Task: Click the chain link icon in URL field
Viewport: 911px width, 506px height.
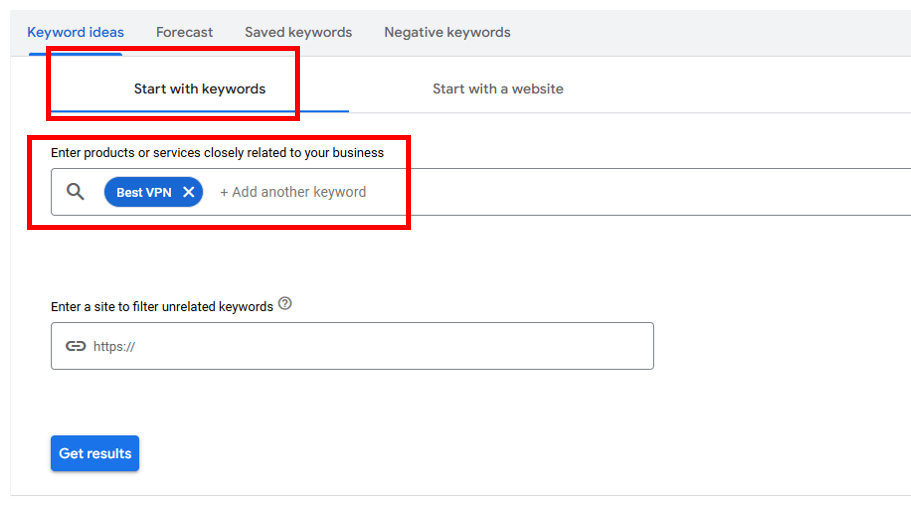Action: (x=75, y=346)
